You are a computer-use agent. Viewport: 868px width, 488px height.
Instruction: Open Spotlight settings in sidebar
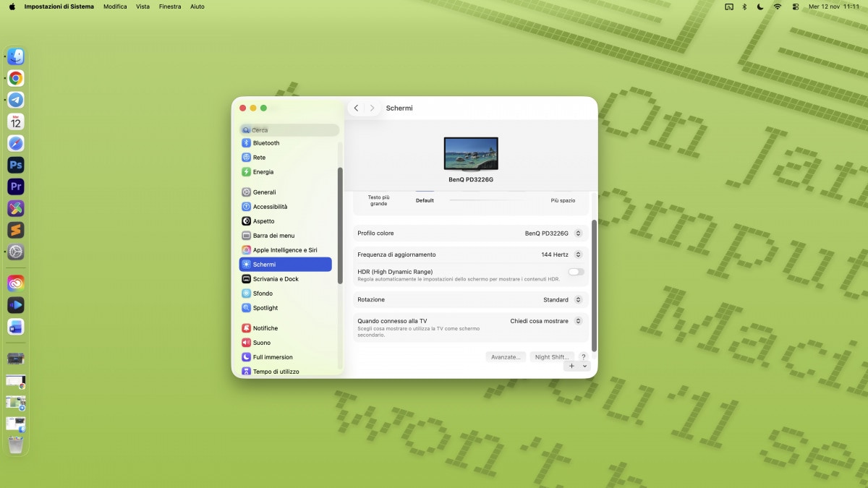coord(265,308)
